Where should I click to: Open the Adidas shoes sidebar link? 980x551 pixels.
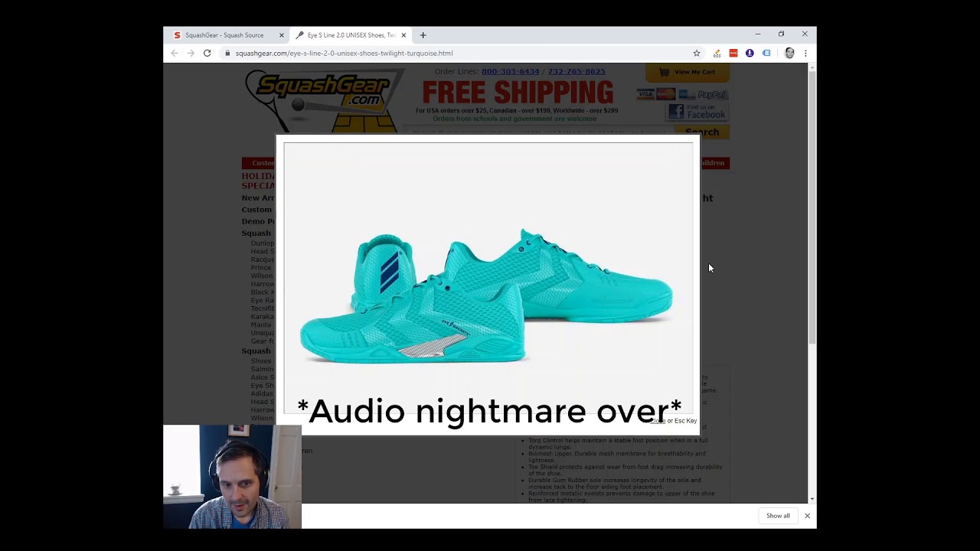click(262, 393)
